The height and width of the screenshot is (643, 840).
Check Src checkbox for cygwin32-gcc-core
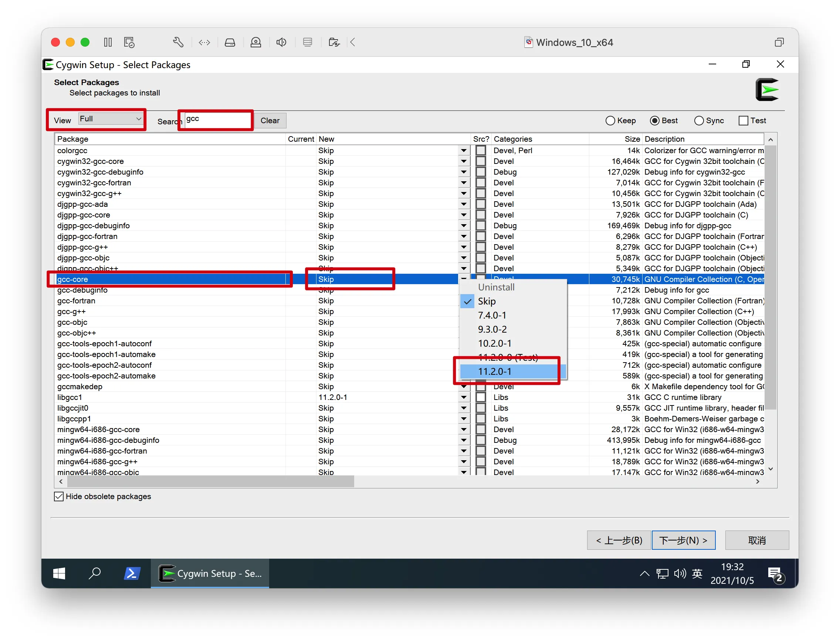(x=480, y=161)
